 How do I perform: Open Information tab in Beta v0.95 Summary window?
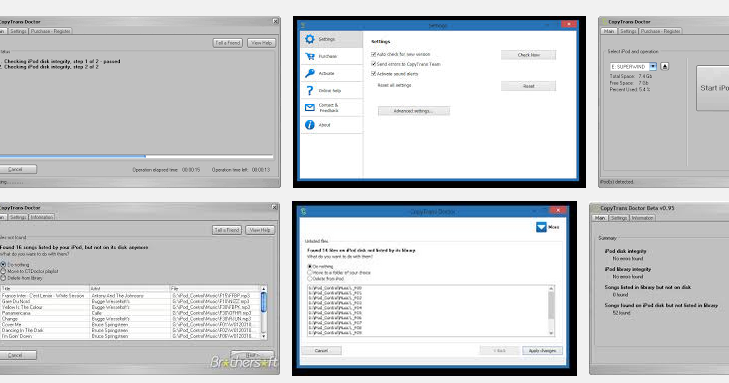point(643,218)
